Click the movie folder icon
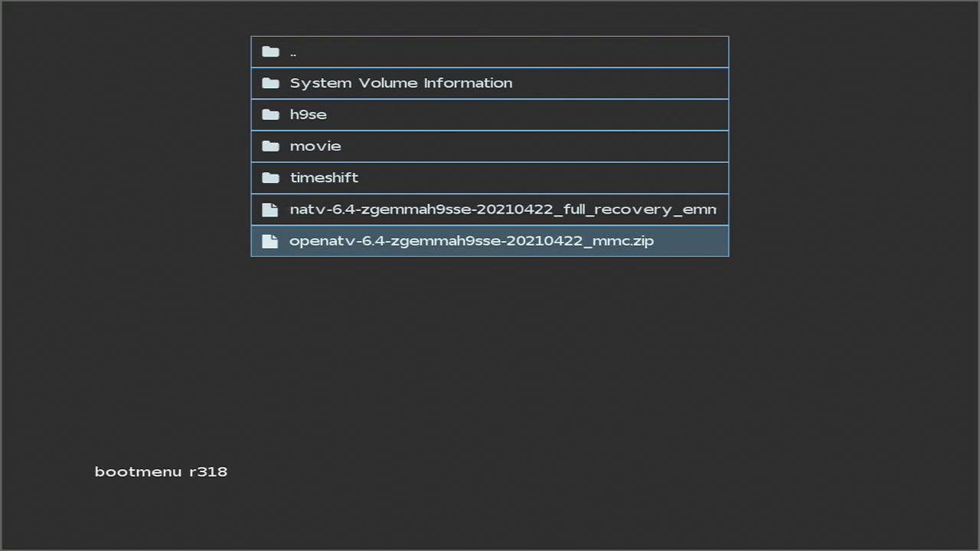This screenshot has width=980, height=551. click(x=270, y=146)
